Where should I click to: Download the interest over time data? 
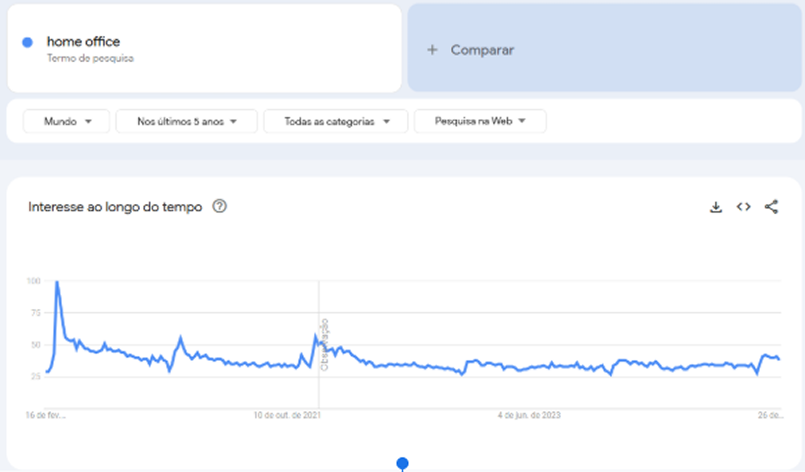tap(715, 207)
